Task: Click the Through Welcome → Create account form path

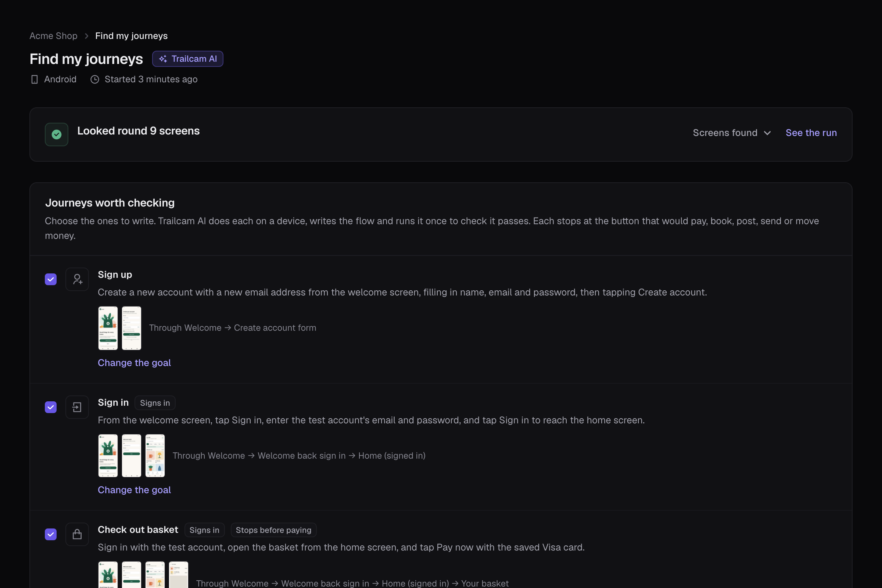Action: coord(233,328)
